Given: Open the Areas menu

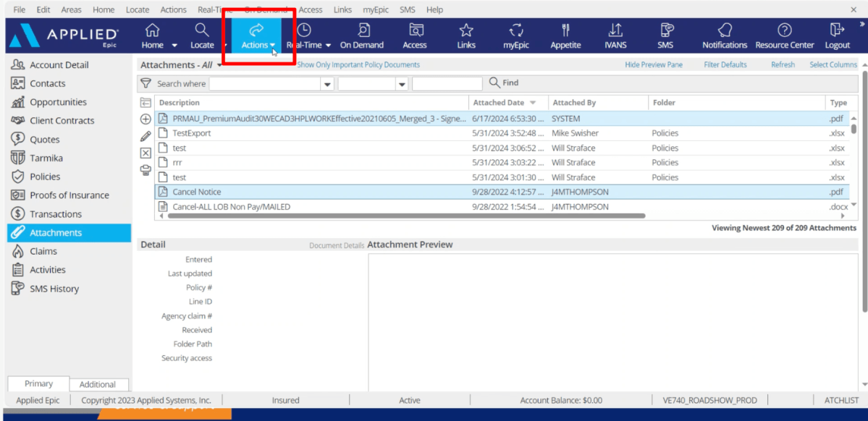Looking at the screenshot, I should [x=71, y=10].
